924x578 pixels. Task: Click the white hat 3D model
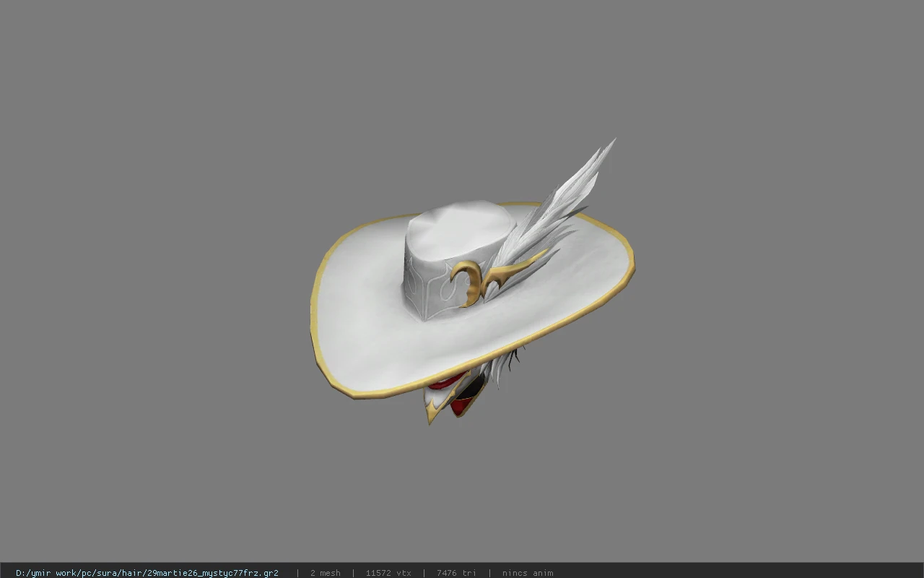coord(473,282)
